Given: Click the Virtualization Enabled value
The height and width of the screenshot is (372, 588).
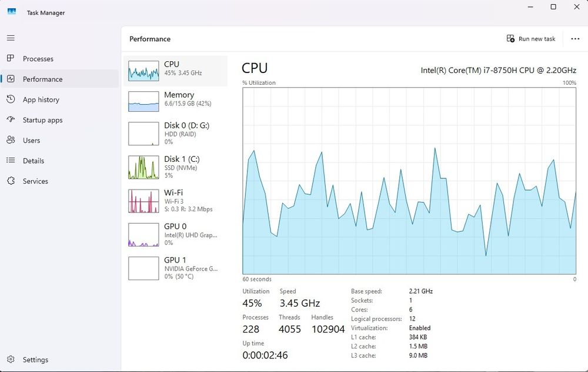Looking at the screenshot, I should click(420, 328).
